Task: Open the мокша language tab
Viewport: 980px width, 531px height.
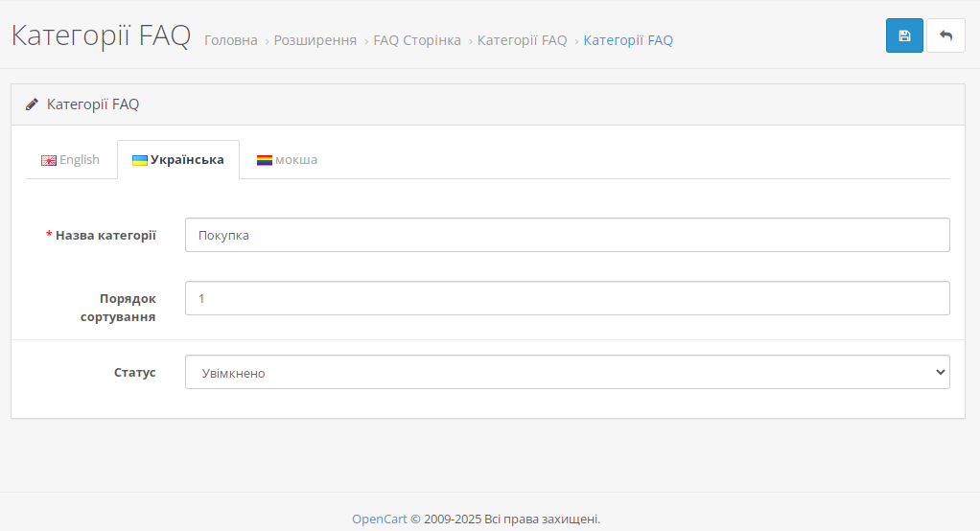Action: 287,160
